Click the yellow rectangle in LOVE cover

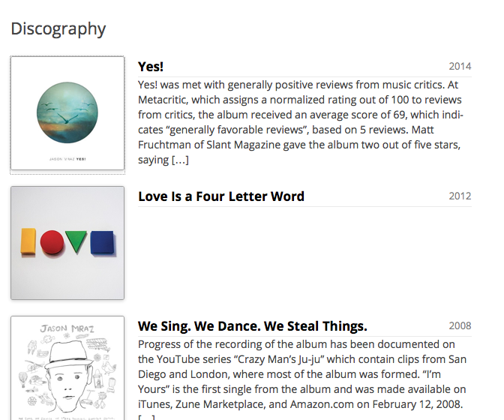[28, 241]
